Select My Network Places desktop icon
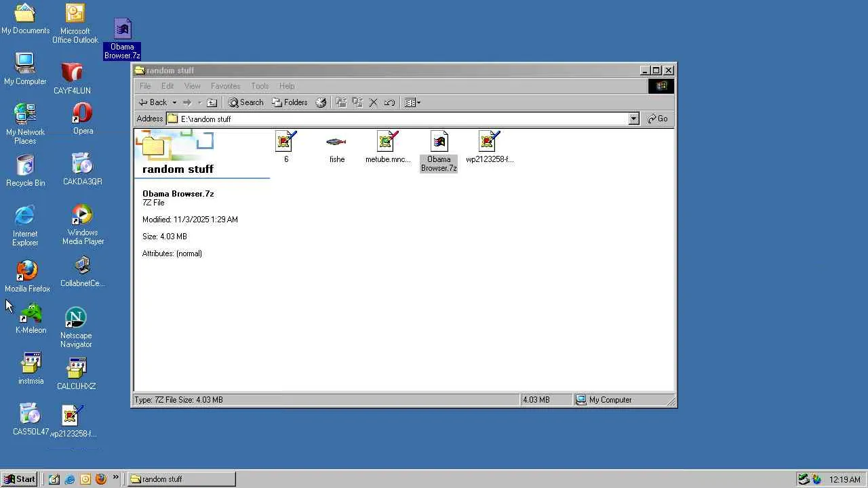The width and height of the screenshot is (868, 488). 25,124
